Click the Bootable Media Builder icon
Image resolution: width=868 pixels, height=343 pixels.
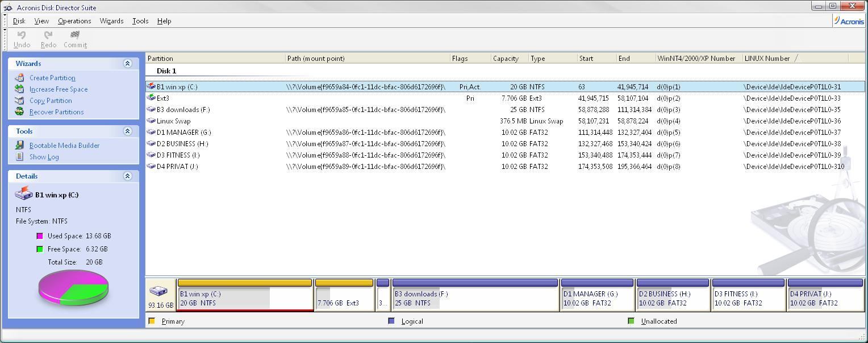coord(20,146)
